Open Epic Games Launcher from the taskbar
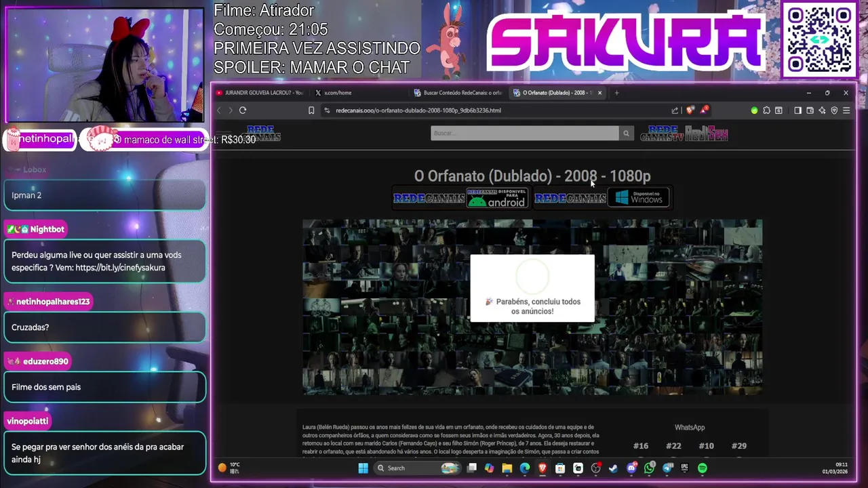Viewport: 868px width, 488px height. pyautogui.click(x=684, y=468)
